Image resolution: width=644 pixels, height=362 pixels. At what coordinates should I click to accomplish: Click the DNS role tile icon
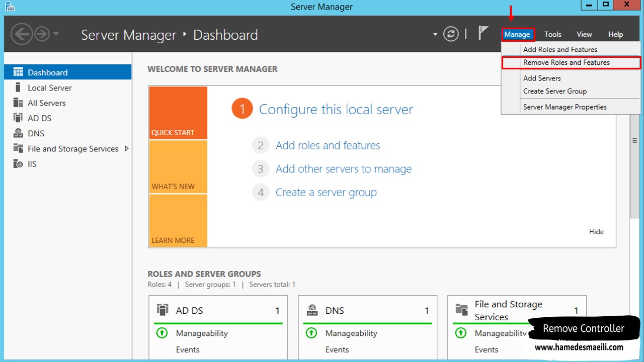click(312, 310)
